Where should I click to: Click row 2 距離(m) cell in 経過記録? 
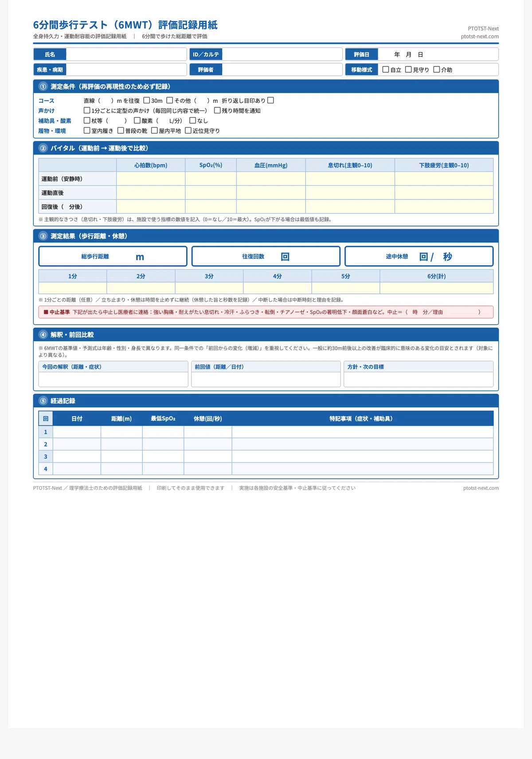coord(121,444)
